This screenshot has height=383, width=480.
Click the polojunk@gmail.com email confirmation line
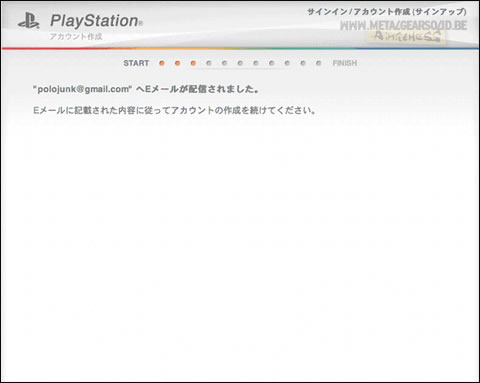tap(146, 89)
